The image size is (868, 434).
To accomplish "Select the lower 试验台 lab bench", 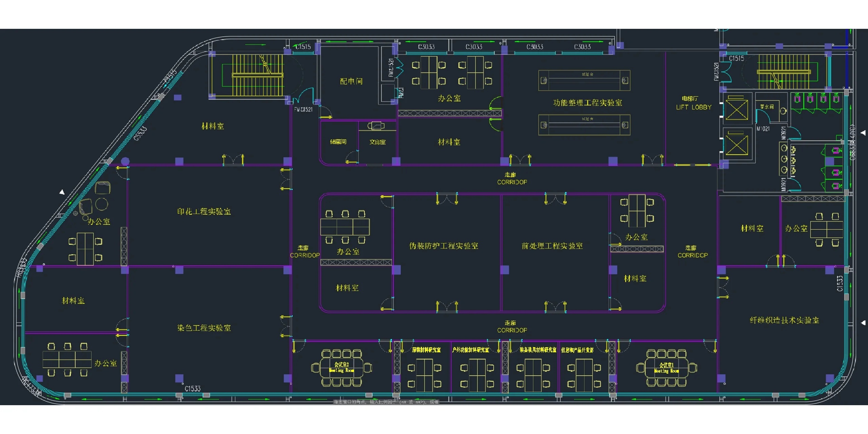I will (x=584, y=125).
